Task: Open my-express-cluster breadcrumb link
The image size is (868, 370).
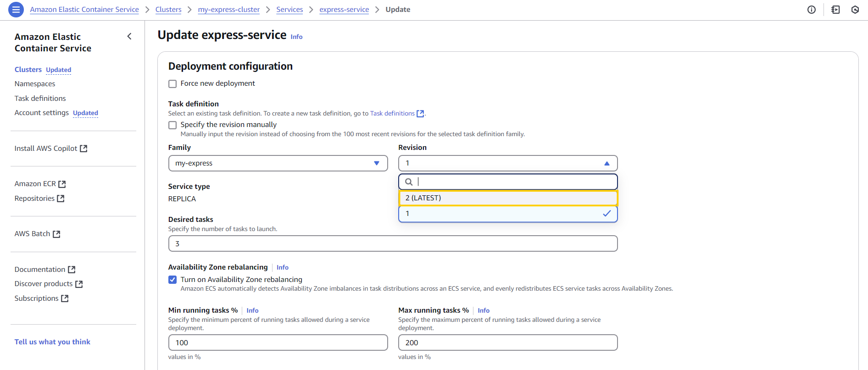Action: click(x=229, y=10)
